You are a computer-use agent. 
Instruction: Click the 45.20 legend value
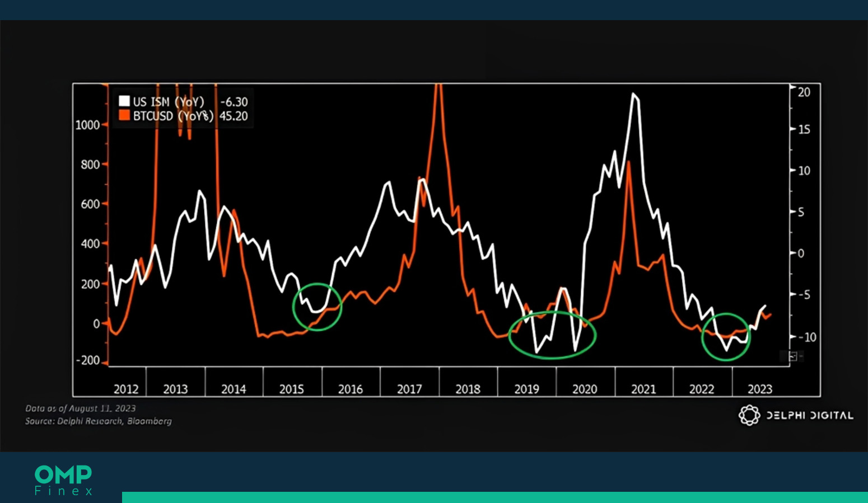[234, 116]
